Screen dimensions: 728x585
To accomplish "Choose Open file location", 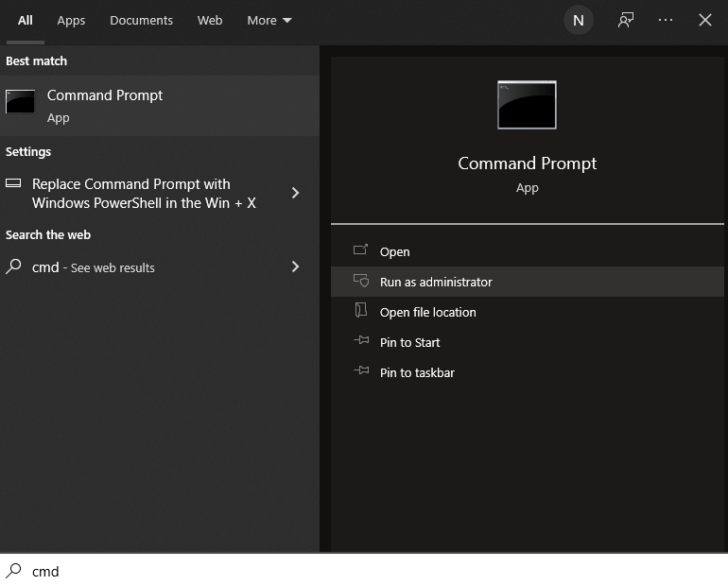I will pyautogui.click(x=427, y=312).
